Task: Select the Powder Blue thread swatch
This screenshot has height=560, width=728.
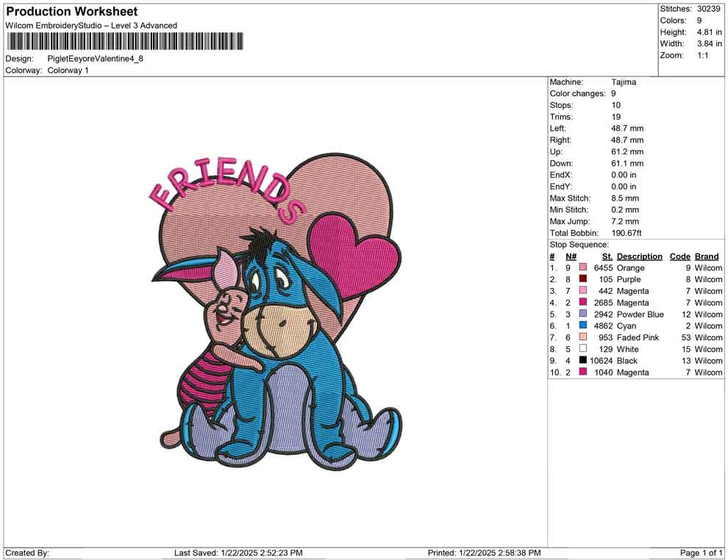Action: (582, 314)
